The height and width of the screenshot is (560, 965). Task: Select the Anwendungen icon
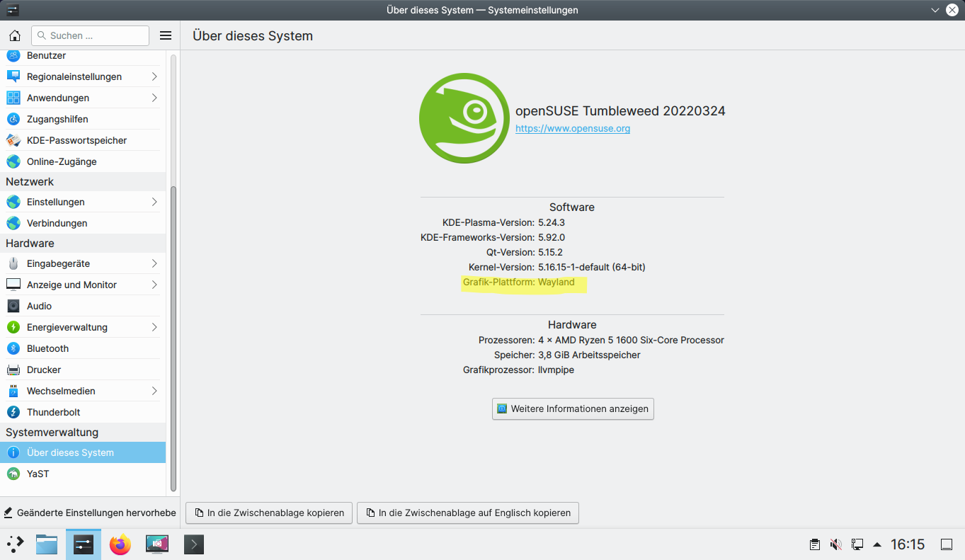pos(13,98)
